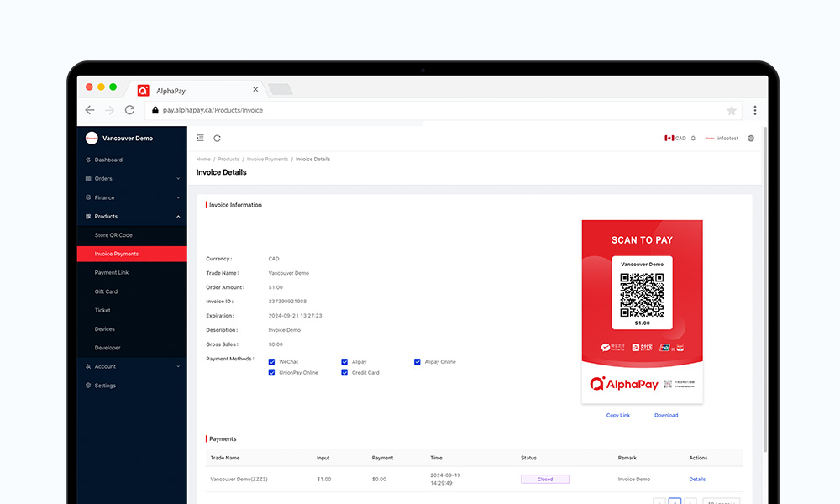
Task: Expand the Orders sidebar menu
Action: 132,178
